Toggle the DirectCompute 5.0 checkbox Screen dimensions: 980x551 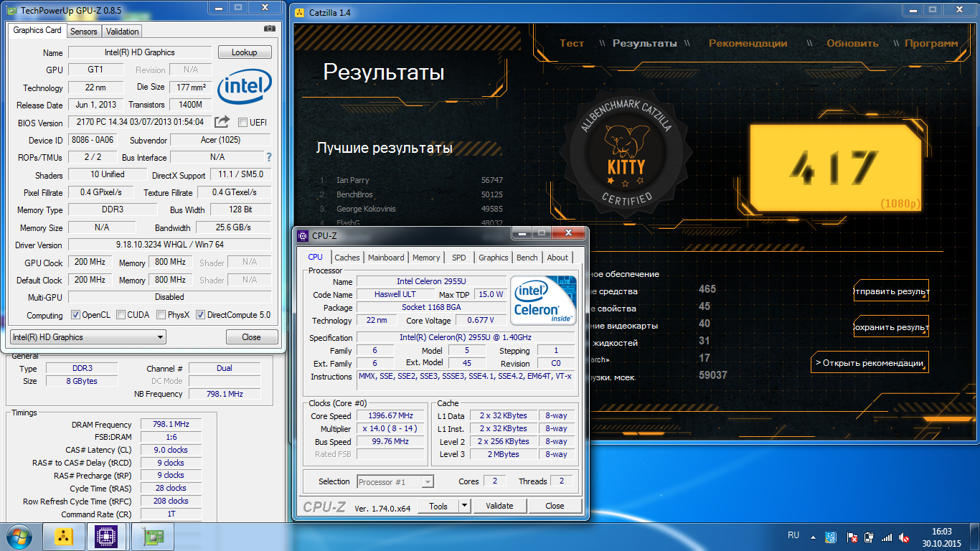tap(200, 315)
